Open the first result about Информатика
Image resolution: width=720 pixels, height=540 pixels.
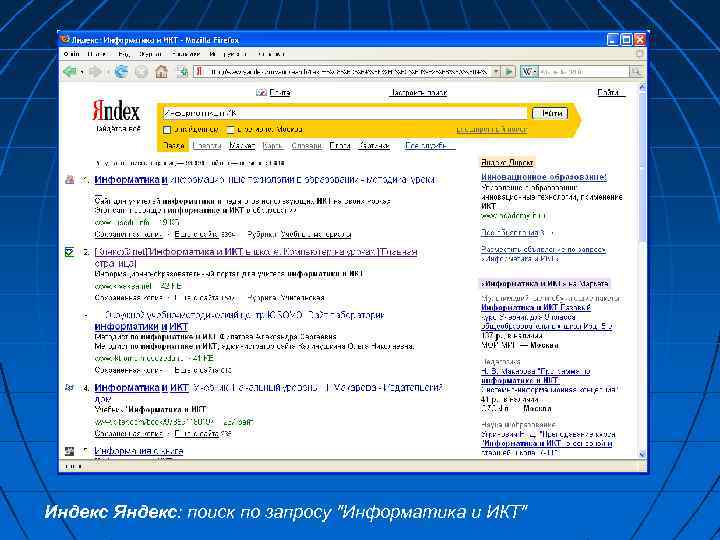click(264, 180)
